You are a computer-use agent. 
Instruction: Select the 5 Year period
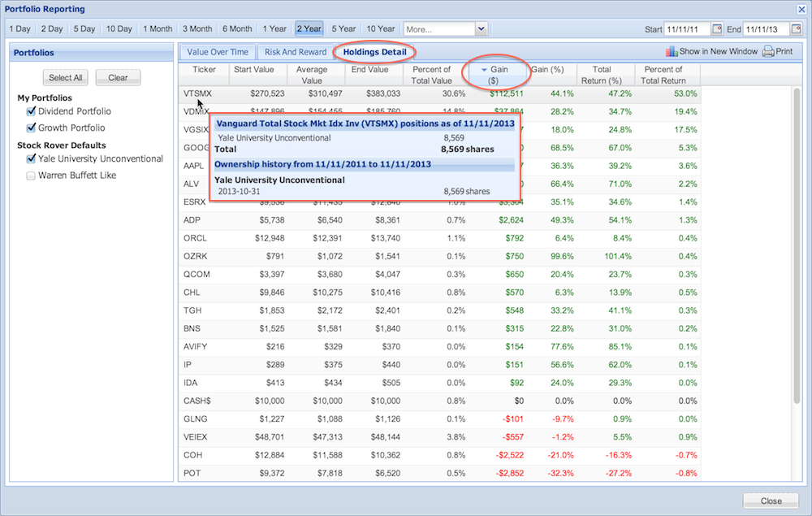[343, 29]
